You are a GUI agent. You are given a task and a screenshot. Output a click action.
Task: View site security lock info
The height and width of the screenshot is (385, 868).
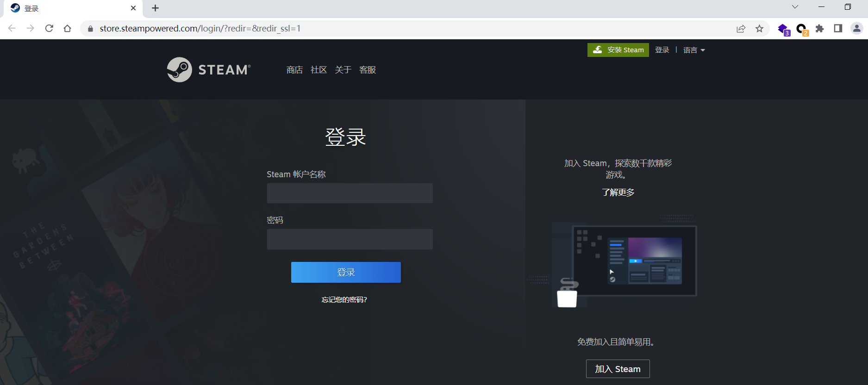(90, 29)
